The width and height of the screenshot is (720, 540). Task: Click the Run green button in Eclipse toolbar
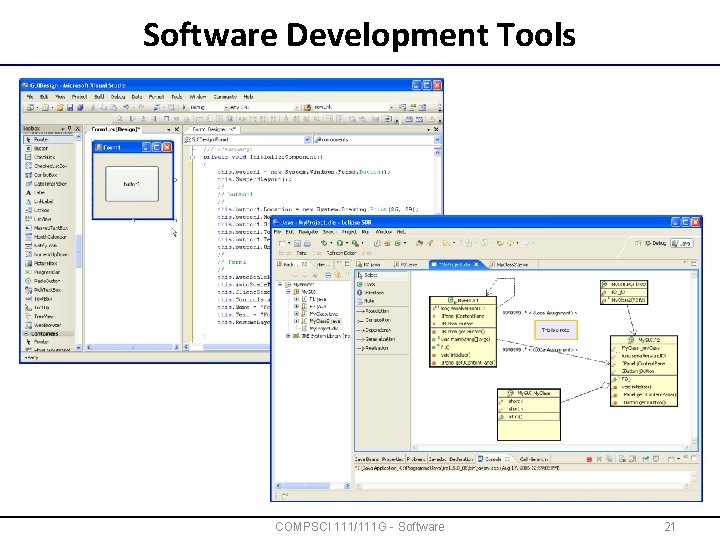[339, 243]
